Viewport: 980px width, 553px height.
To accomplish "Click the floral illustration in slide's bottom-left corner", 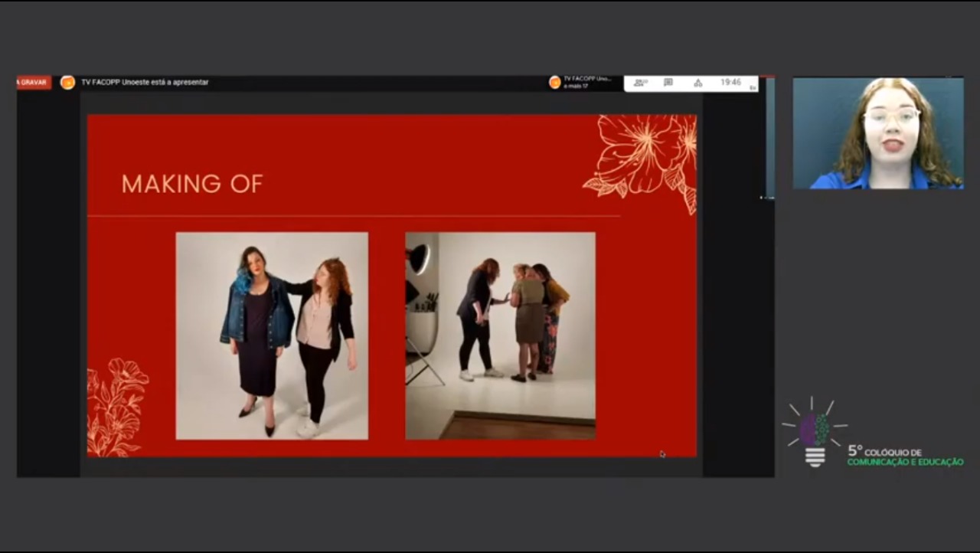I will [x=117, y=407].
